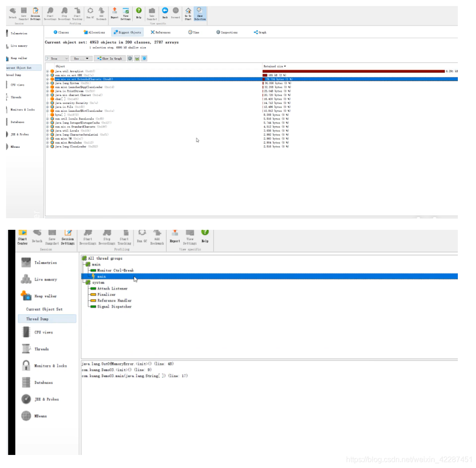Click the ArrayList retained size bar
The image size is (476, 468).
354,71
